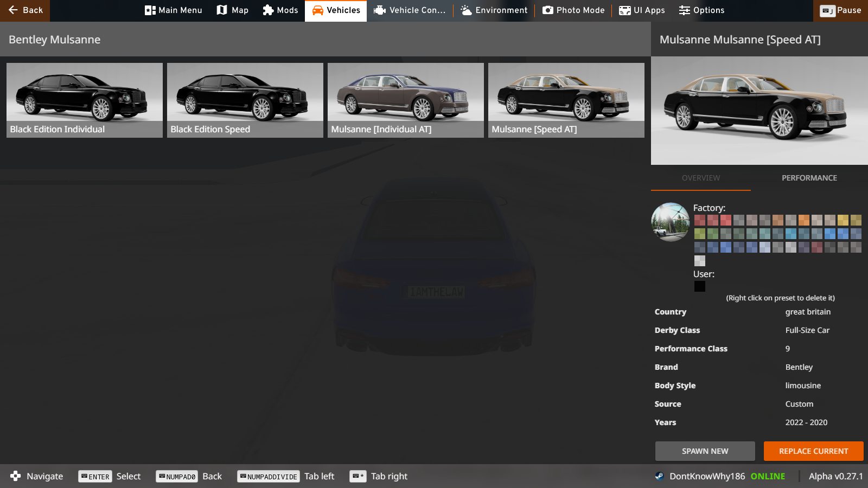This screenshot has width=868, height=488.
Task: Open Mods via the puzzle-piece icon
Action: pyautogui.click(x=268, y=10)
